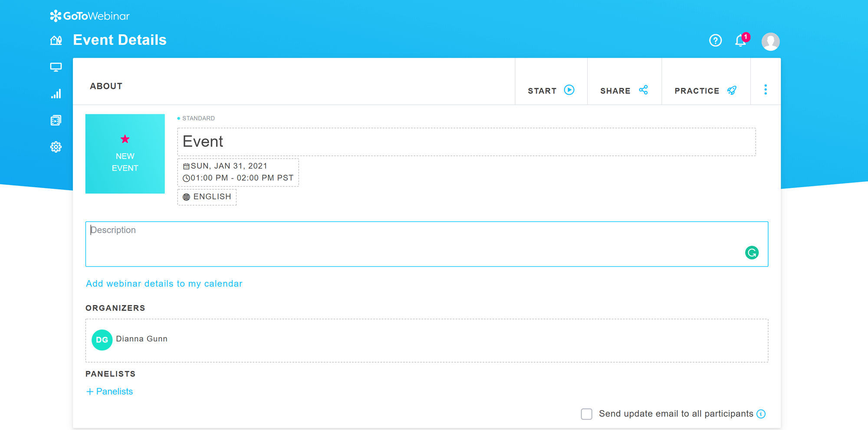Open the profile avatar menu
Viewport: 868px width, 430px height.
(770, 42)
